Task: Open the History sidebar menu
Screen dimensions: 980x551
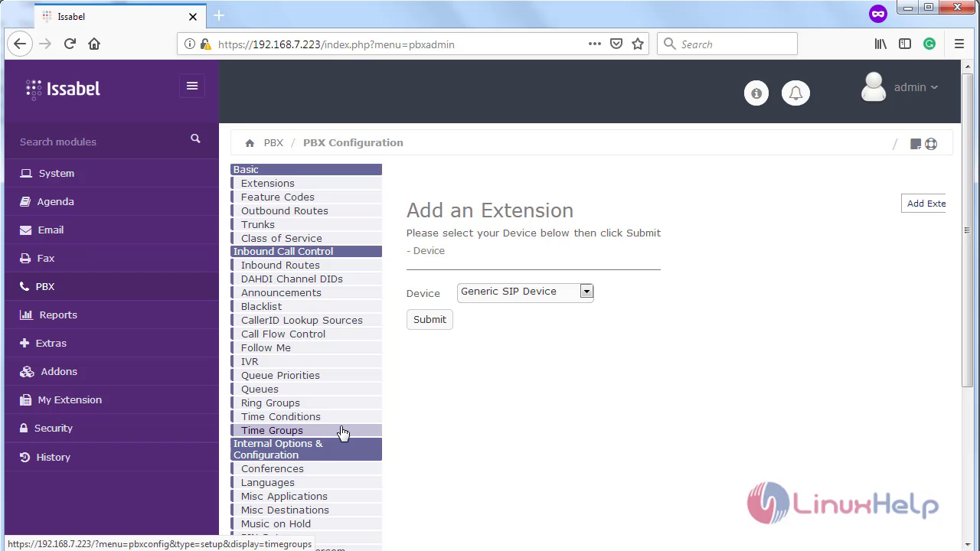Action: click(112, 457)
